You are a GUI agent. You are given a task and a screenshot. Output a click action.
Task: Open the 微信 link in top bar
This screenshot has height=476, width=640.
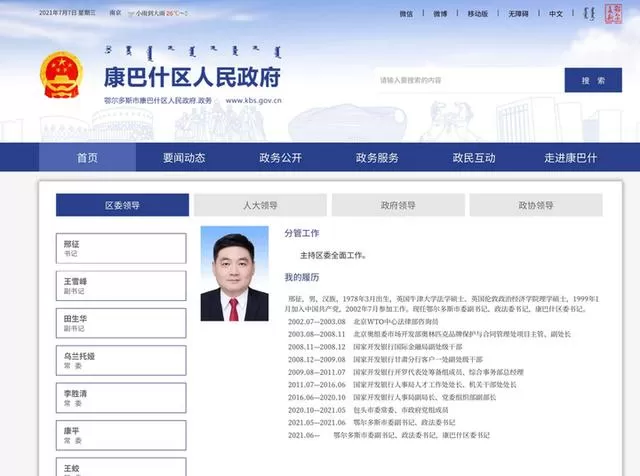click(x=406, y=14)
